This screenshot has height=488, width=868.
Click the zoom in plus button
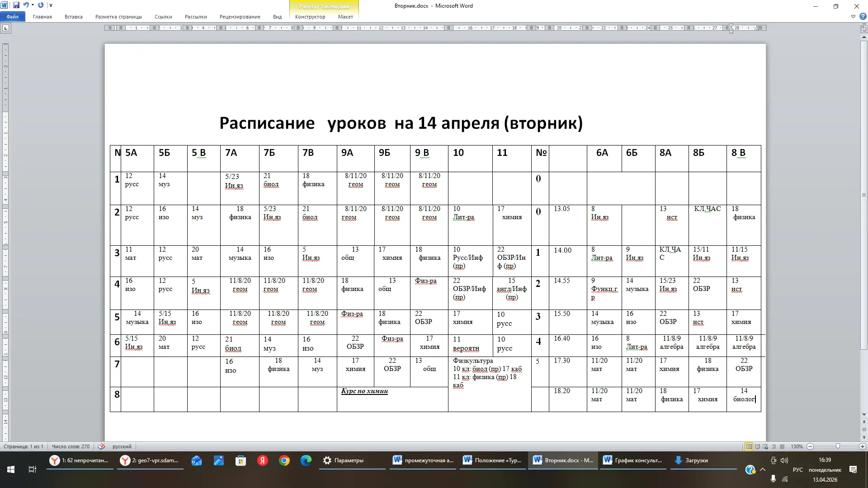coord(862,446)
